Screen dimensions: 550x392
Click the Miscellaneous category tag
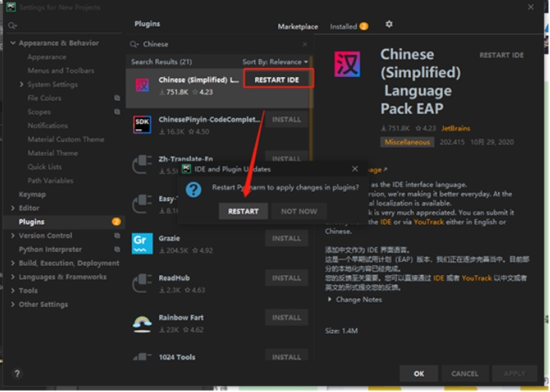click(407, 142)
